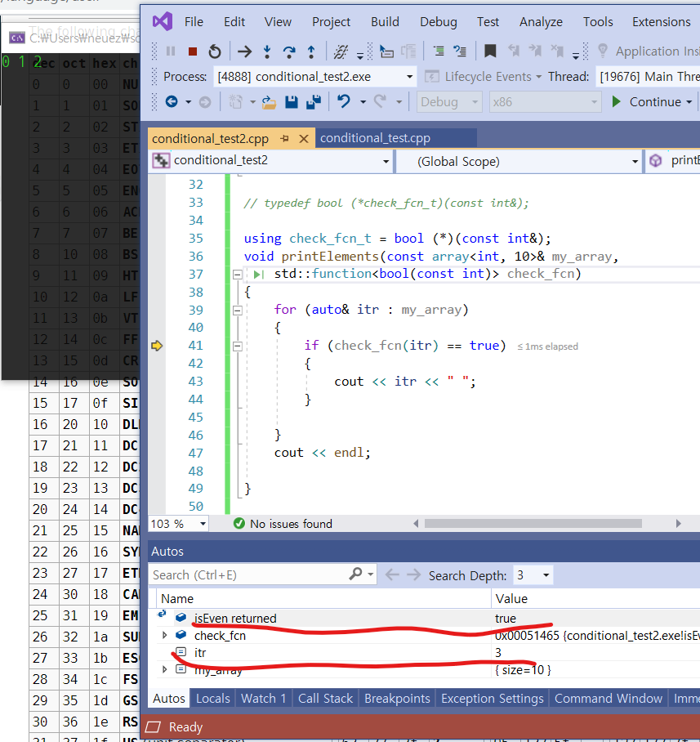Collapse the if block at line 41
The height and width of the screenshot is (742, 700).
tap(238, 346)
